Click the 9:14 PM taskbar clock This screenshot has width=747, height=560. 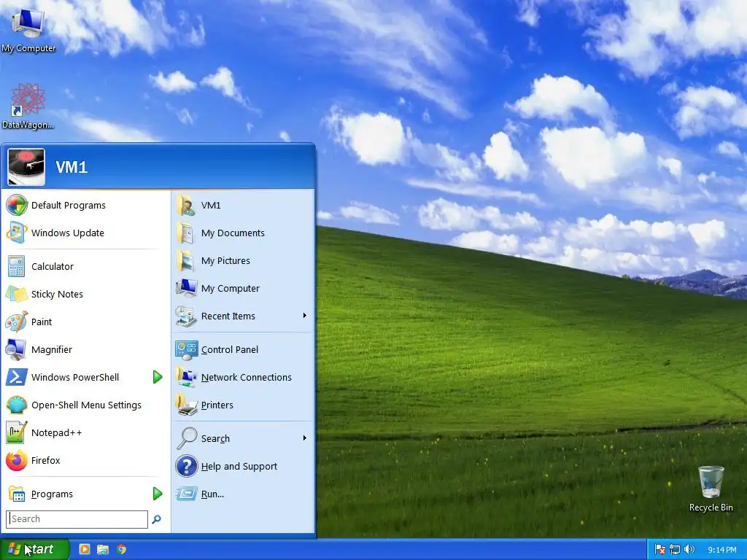(721, 550)
